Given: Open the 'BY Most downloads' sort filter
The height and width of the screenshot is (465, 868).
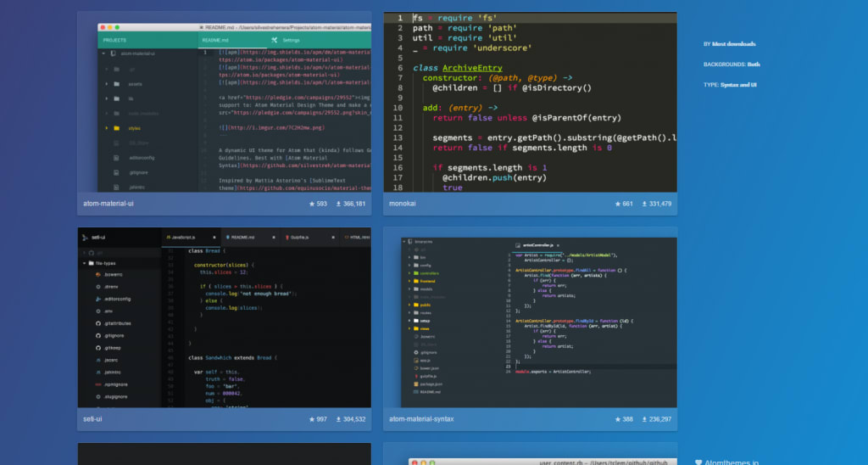Looking at the screenshot, I should [730, 44].
